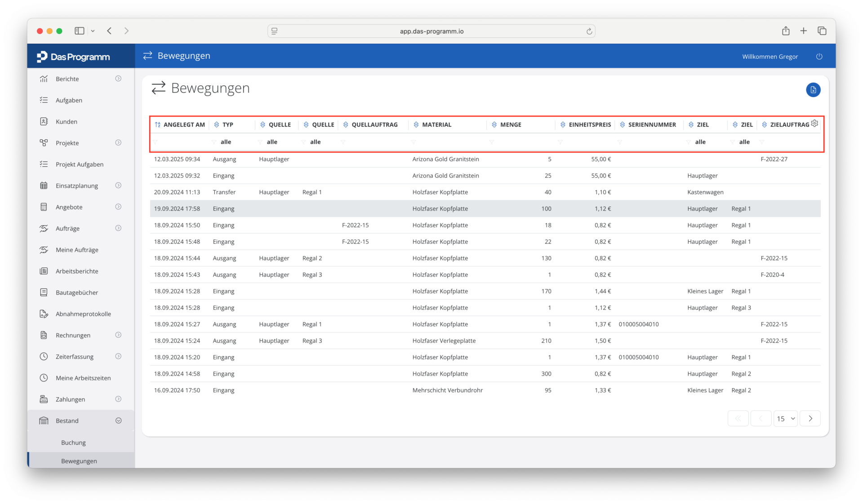
Task: Expand the Zeiterfassung submenu arrow
Action: tap(118, 357)
